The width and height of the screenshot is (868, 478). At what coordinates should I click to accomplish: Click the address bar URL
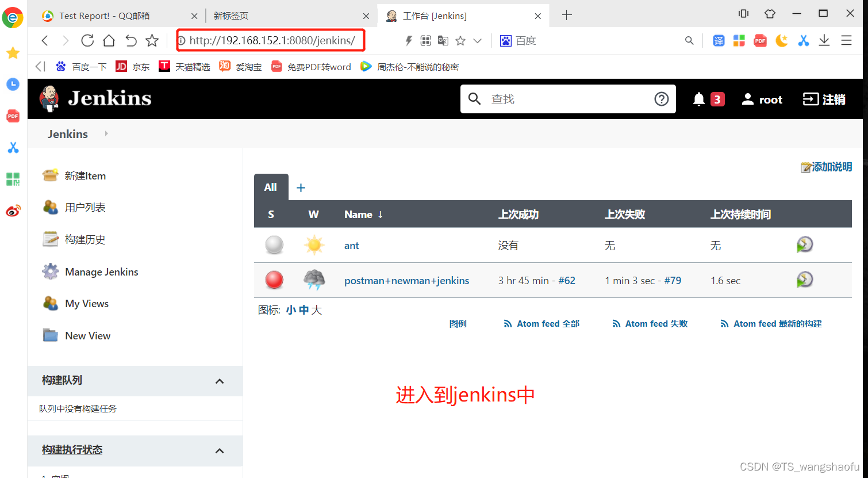tap(272, 41)
